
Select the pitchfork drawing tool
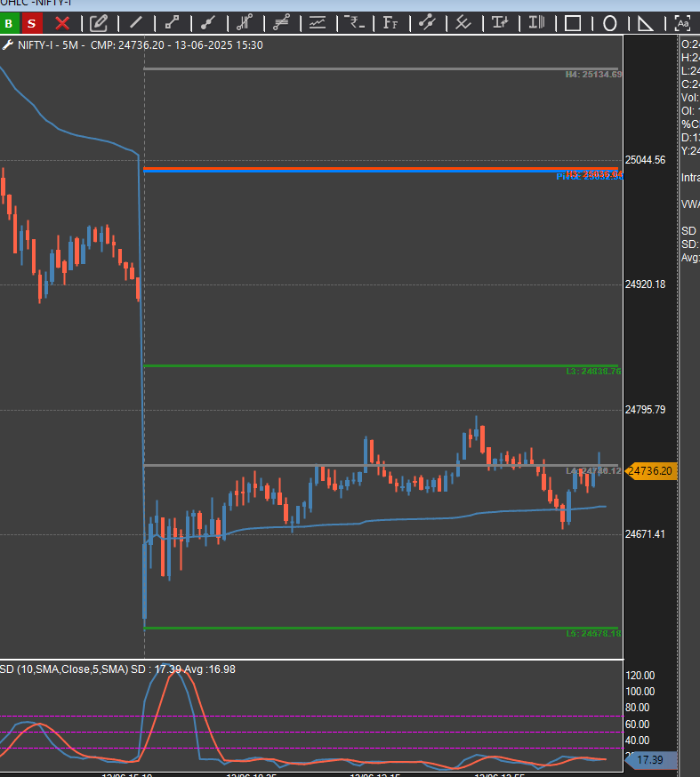[427, 23]
